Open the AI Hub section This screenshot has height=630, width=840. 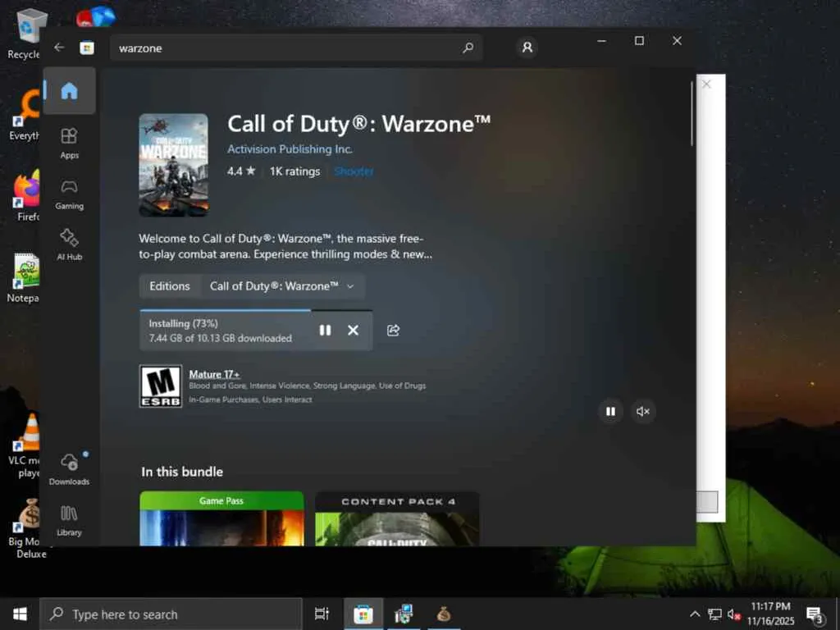69,244
